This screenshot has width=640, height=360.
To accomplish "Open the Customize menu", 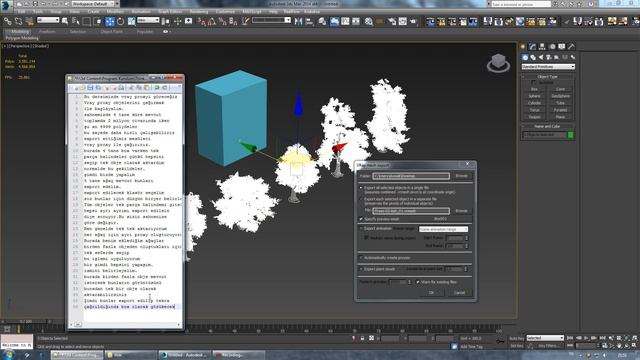I will [x=225, y=12].
